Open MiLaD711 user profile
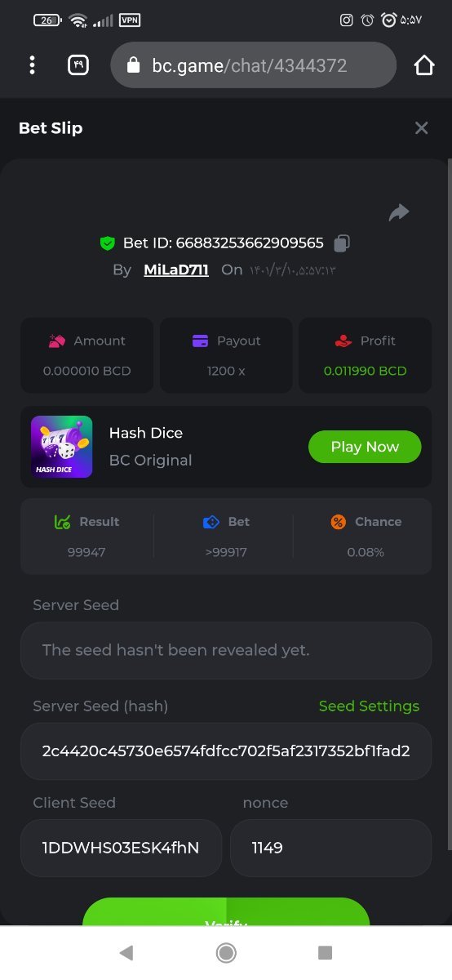Screen dimensions: 452x980 (x=176, y=269)
